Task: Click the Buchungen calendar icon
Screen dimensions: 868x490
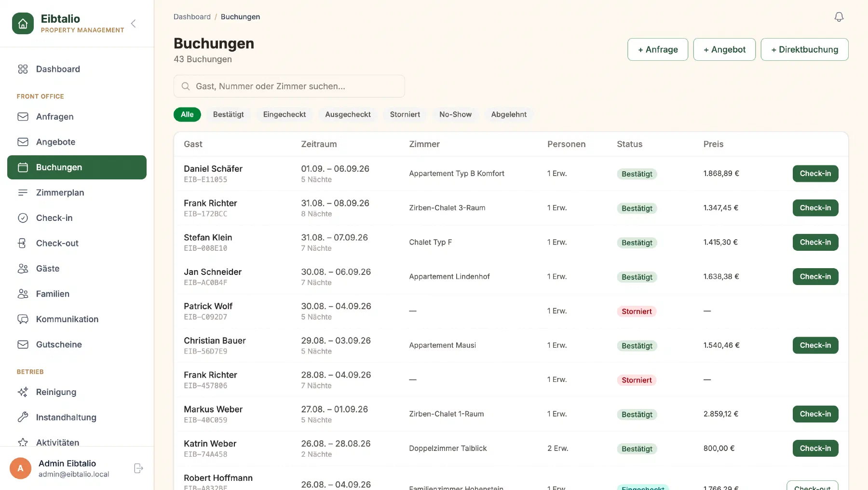Action: (x=23, y=167)
